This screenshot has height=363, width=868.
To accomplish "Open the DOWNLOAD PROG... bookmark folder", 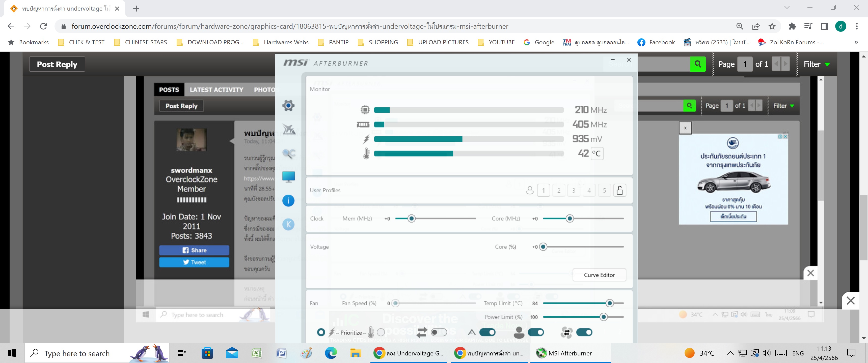I will tap(210, 42).
